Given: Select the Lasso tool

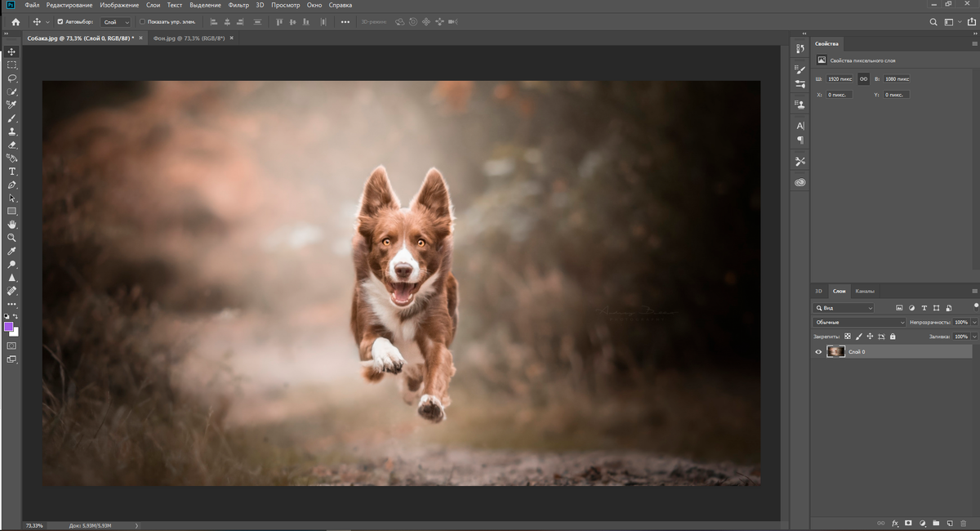Looking at the screenshot, I should (12, 78).
